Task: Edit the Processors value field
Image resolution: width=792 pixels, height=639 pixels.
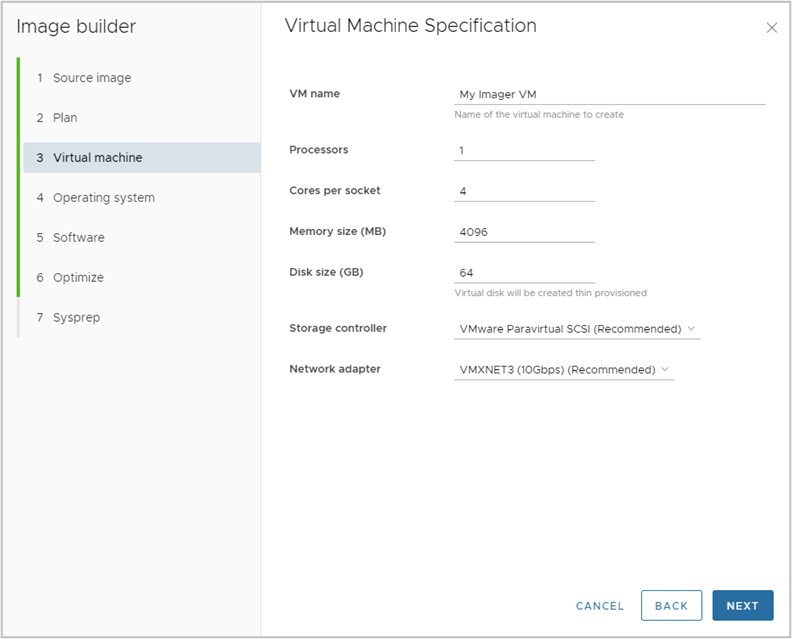Action: click(524, 151)
